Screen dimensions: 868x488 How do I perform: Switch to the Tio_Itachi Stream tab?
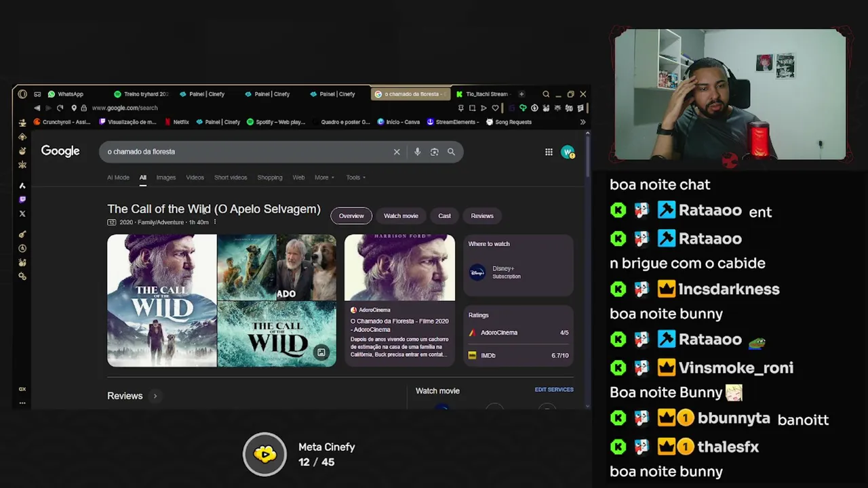click(482, 94)
